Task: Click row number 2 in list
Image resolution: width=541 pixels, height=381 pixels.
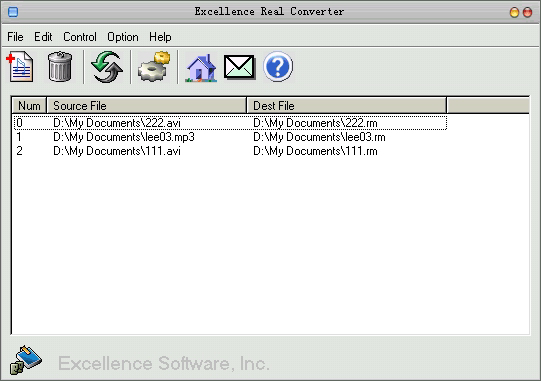Action: (x=19, y=151)
